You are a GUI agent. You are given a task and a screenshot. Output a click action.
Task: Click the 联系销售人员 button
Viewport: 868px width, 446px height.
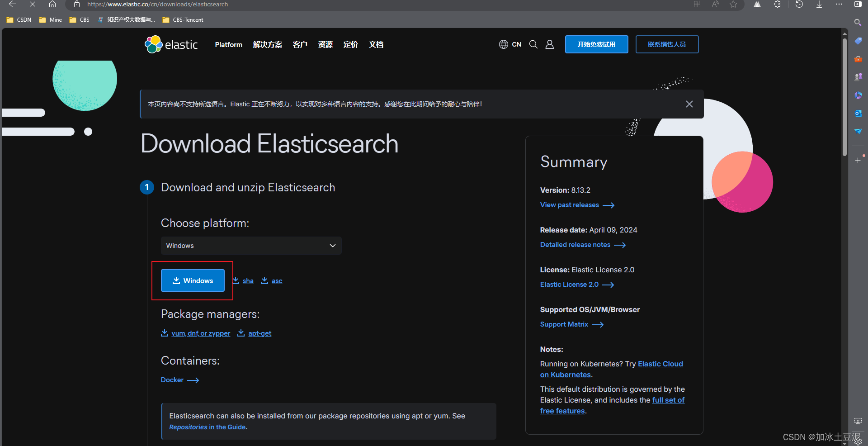pyautogui.click(x=667, y=44)
